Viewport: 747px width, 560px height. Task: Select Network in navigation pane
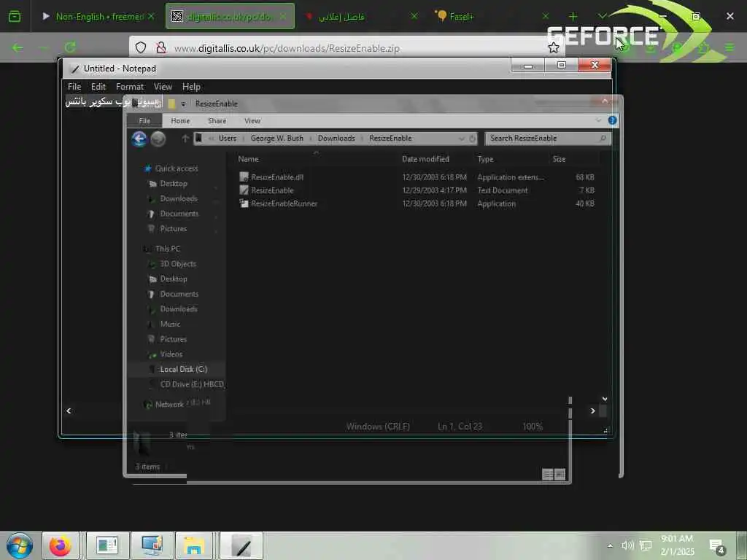(169, 404)
